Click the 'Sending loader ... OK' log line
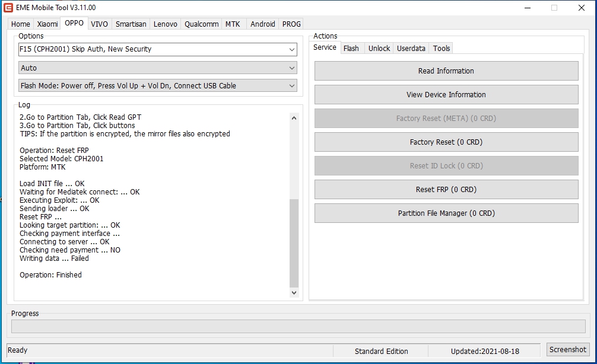The height and width of the screenshot is (364, 597). point(55,209)
